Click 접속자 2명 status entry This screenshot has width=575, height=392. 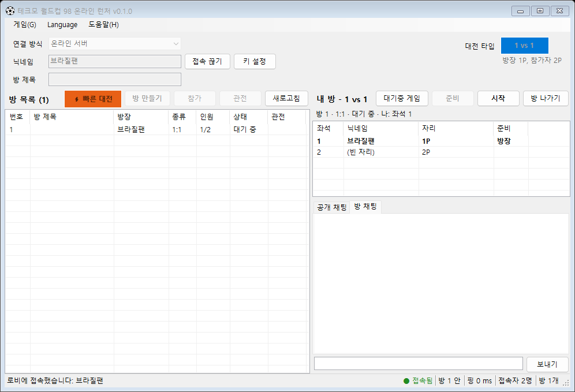[515, 381]
